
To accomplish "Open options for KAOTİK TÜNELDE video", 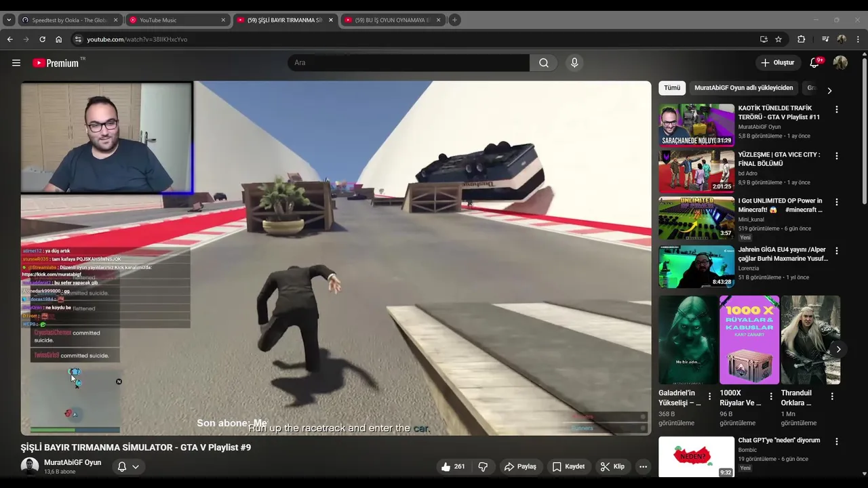I will point(836,109).
